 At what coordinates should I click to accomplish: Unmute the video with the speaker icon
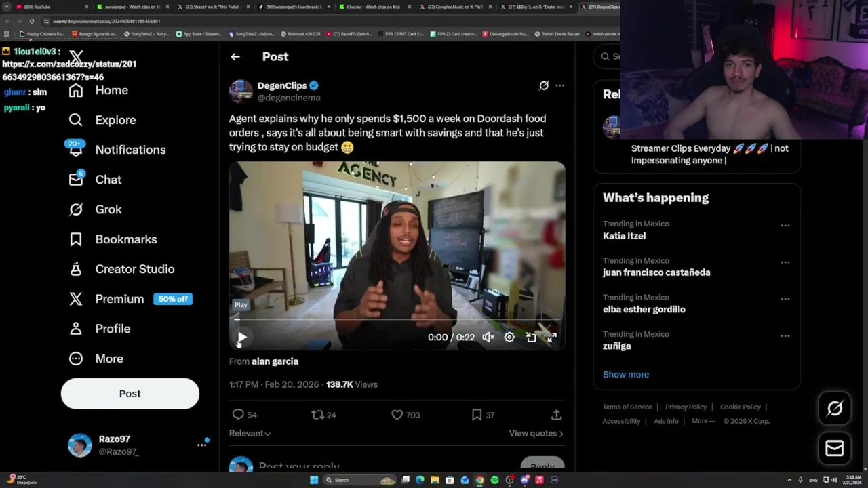pos(488,337)
